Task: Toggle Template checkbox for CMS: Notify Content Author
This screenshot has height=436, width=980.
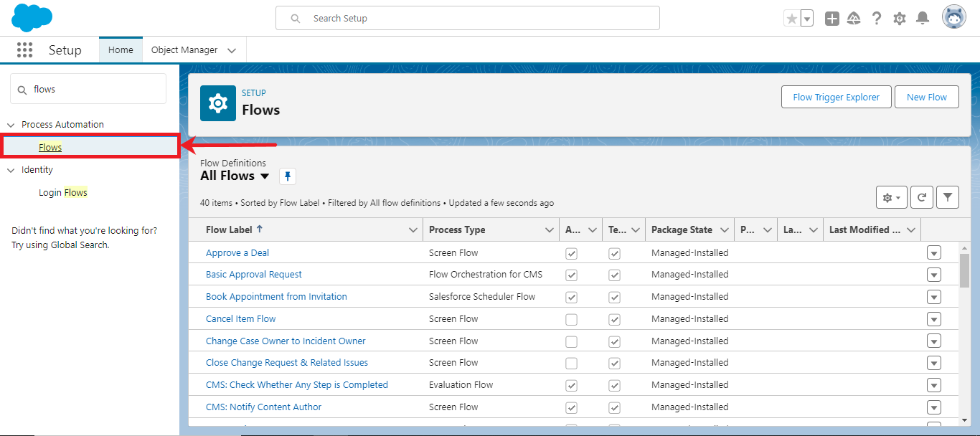Action: point(614,407)
